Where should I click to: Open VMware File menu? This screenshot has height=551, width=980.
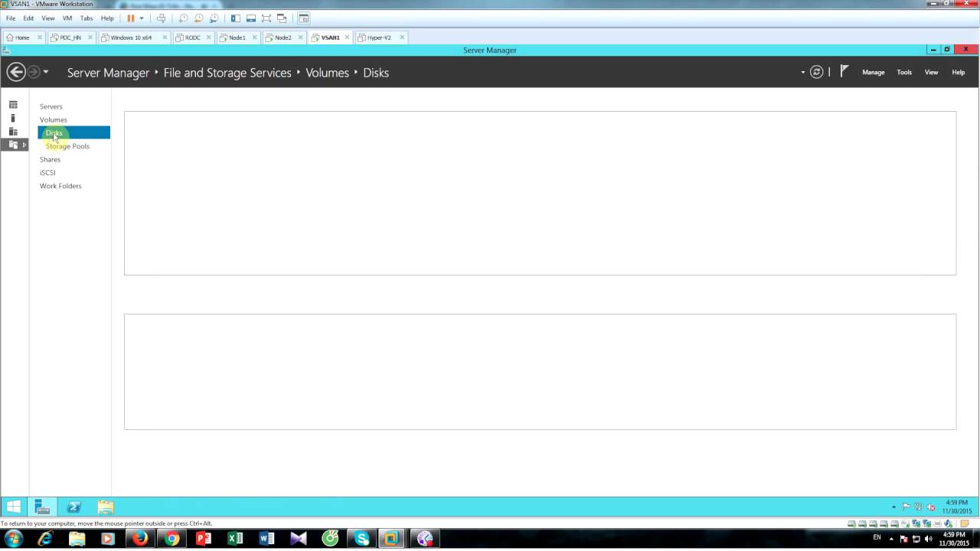point(11,18)
